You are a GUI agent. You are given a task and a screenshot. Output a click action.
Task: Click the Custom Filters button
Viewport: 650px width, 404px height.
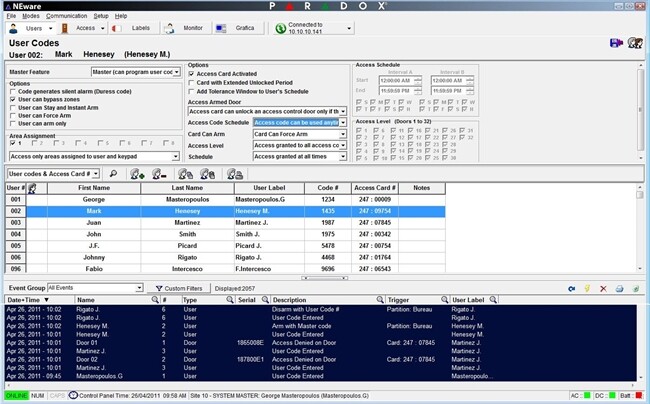179,288
